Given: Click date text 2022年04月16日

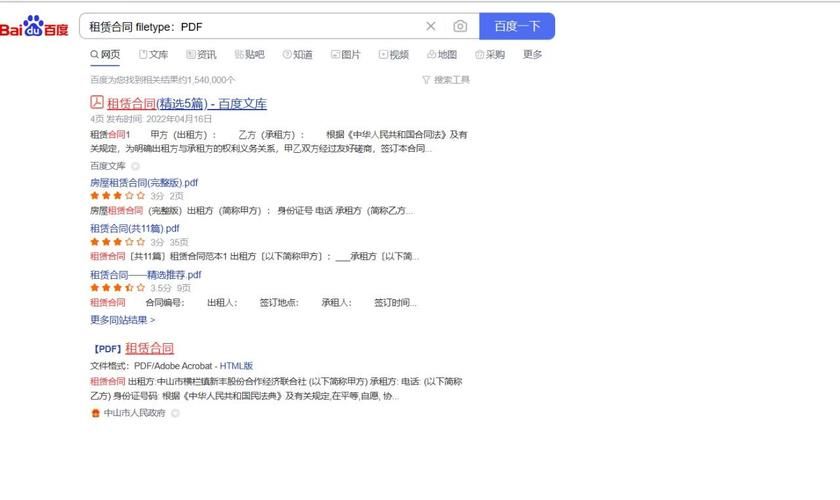Looking at the screenshot, I should (x=179, y=119).
